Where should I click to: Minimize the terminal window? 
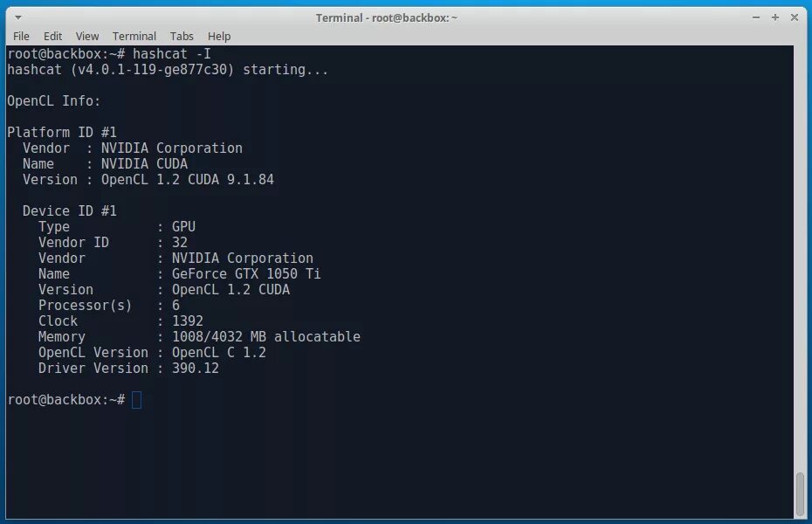[756, 17]
